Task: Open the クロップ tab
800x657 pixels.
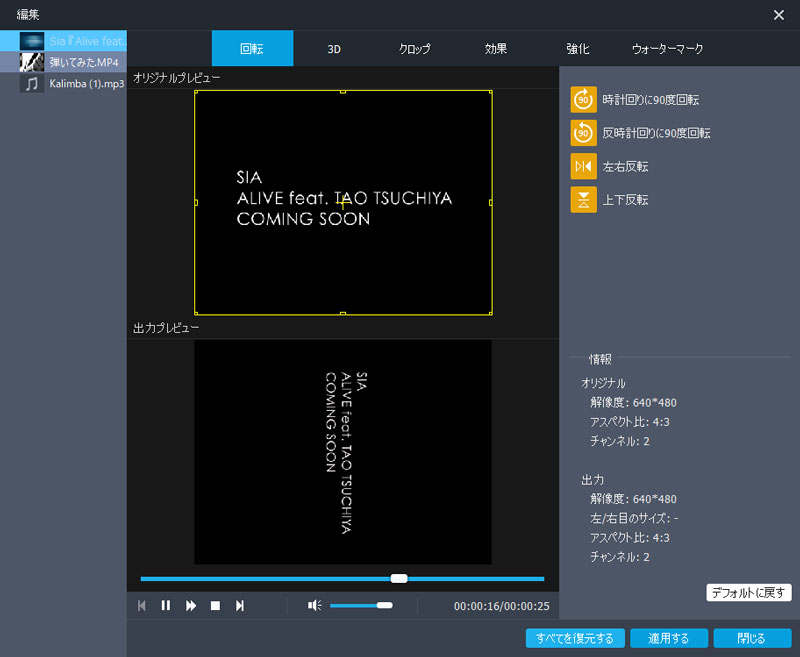Action: 414,48
